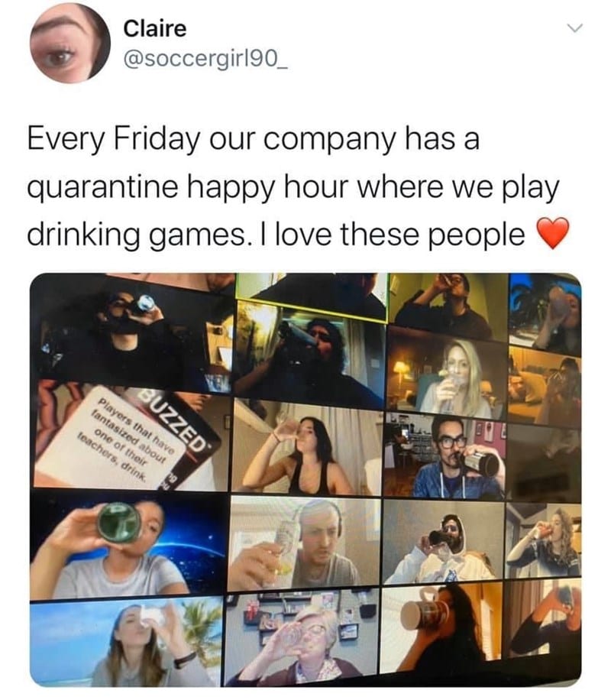Click the display name Claire
611x700 pixels.
coord(154,28)
